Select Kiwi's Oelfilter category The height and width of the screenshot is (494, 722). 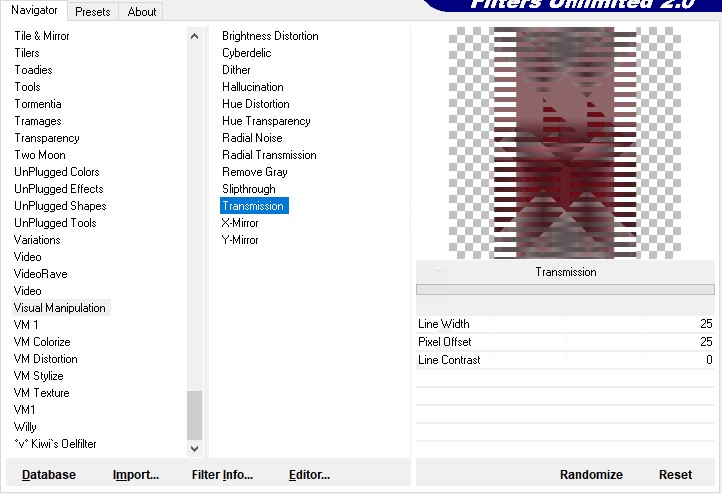tap(55, 444)
